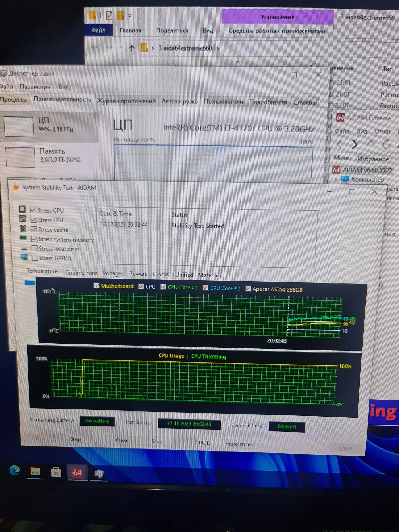Screen dimensions: 399x532
Task: Click the properties icon in Explorer quick access
Action: (x=109, y=16)
